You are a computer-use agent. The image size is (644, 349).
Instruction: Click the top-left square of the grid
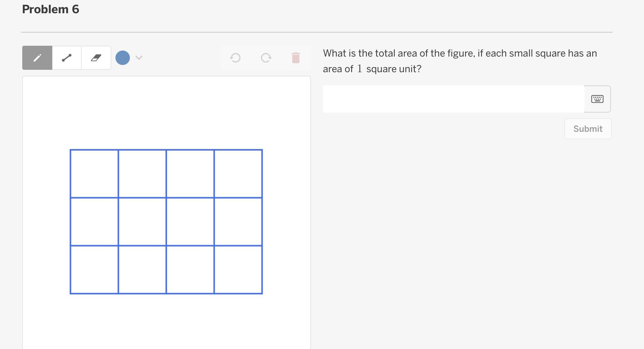[x=94, y=174]
